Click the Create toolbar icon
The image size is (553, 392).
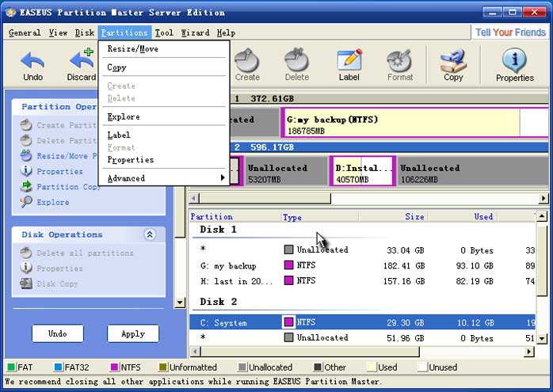click(x=247, y=60)
